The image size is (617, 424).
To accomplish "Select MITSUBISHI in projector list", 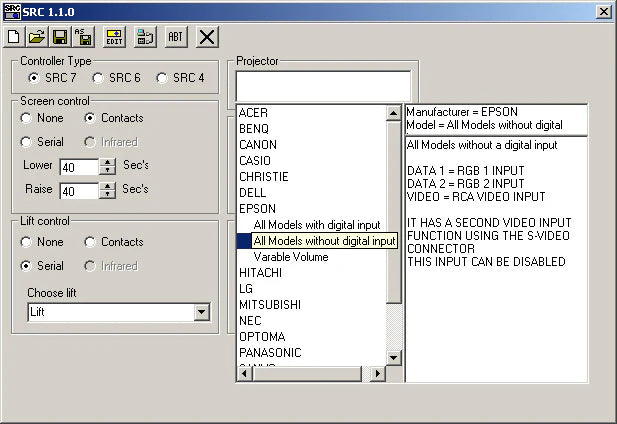I will (270, 305).
